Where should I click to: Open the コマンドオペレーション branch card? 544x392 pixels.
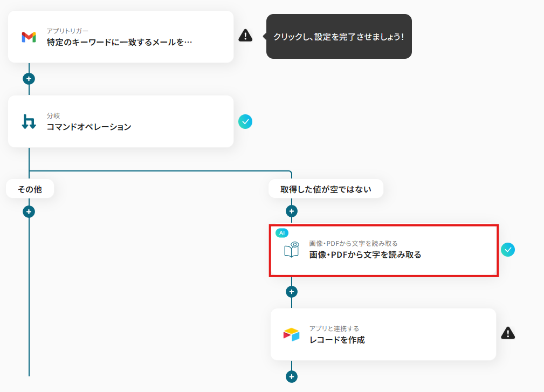point(121,121)
